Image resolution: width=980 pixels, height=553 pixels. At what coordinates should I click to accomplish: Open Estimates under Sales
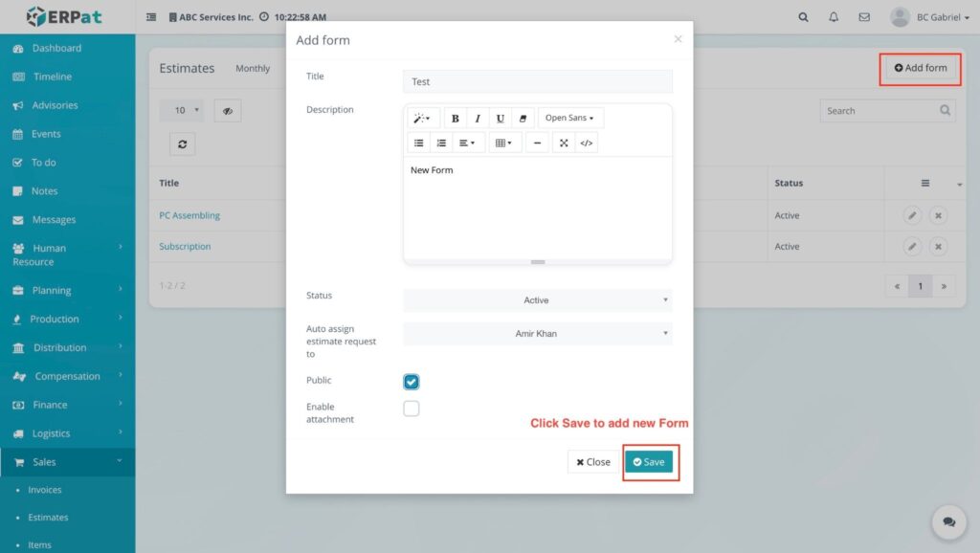point(48,518)
